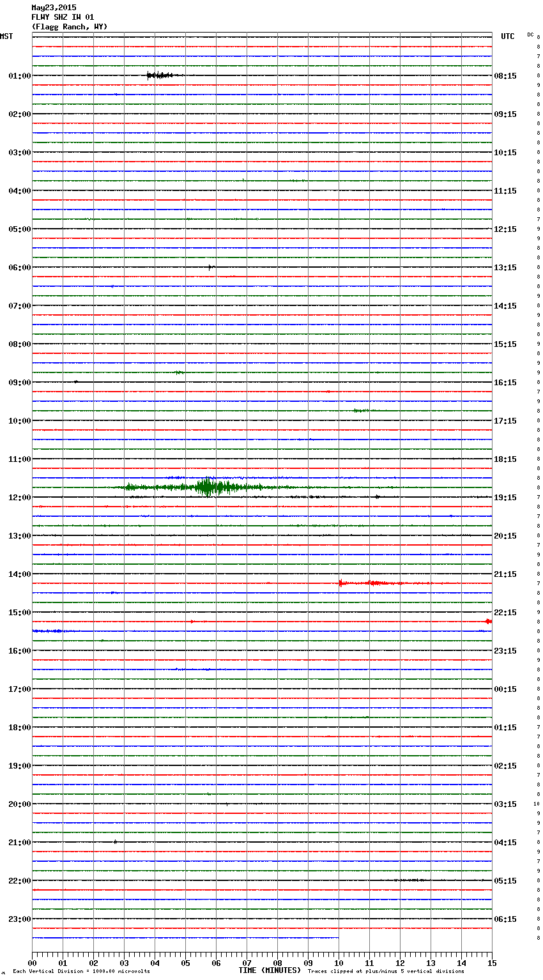Select the 15:00 MST time label
Image resolution: width=543 pixels, height=980 pixels.
[x=20, y=613]
